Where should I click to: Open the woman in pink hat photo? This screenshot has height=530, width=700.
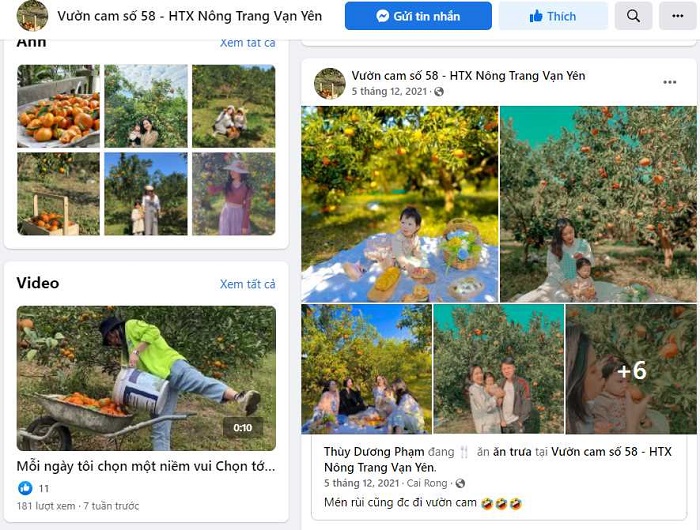click(x=233, y=194)
